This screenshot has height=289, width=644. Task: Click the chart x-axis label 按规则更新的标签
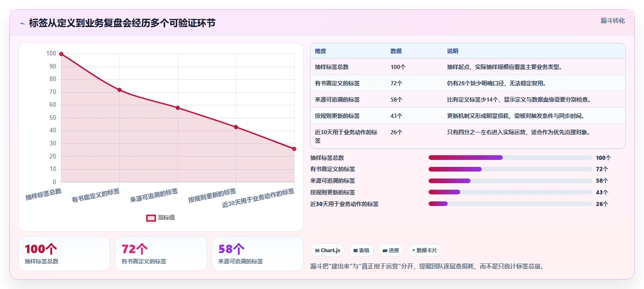[212, 195]
